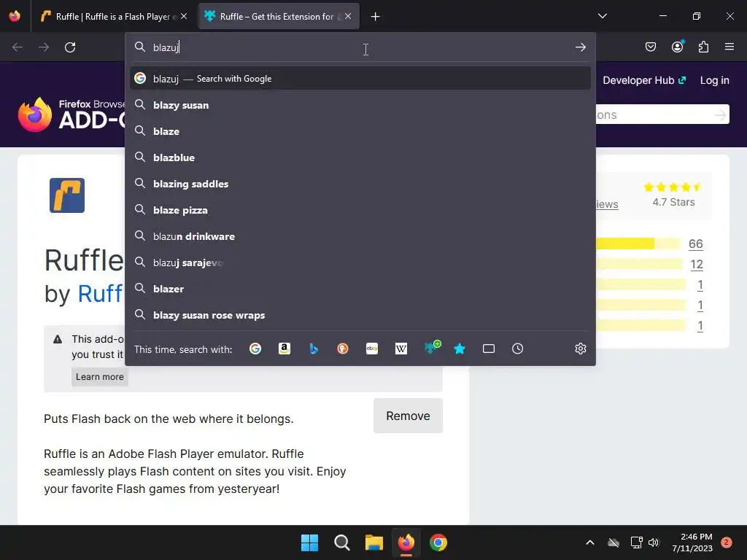Search open tabs icon

[x=489, y=349]
